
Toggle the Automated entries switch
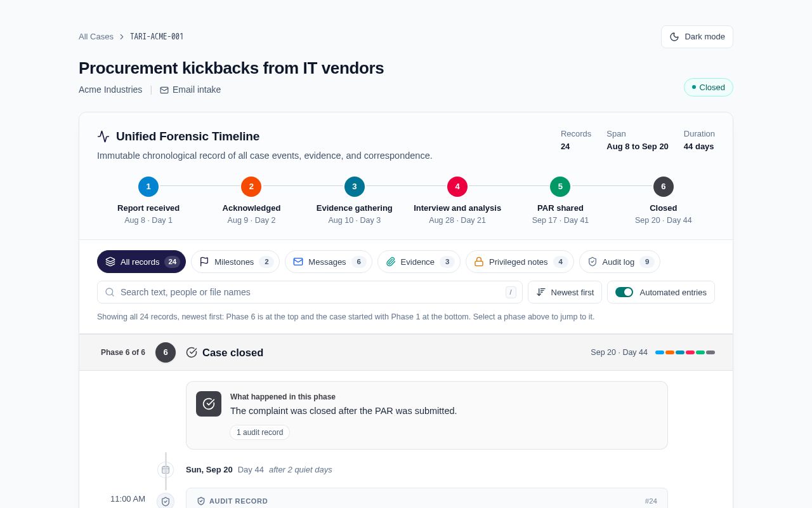click(x=624, y=292)
